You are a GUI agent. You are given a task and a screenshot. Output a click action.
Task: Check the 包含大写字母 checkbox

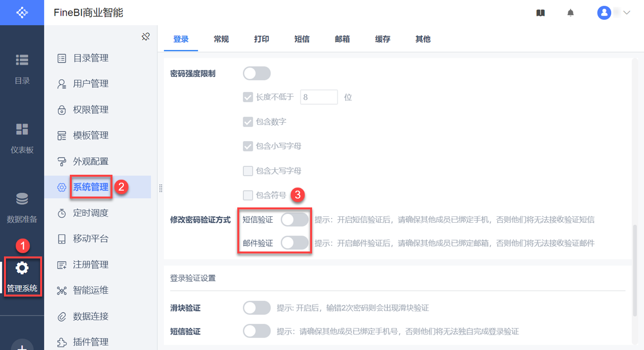pos(248,171)
